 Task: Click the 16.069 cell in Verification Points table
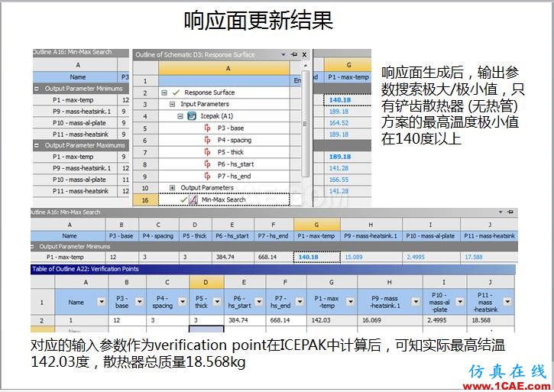coord(390,320)
